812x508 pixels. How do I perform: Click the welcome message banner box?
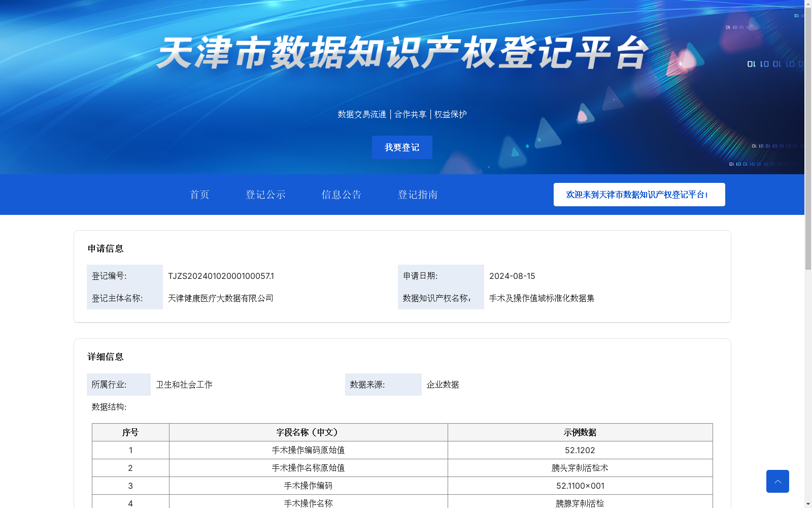(639, 195)
